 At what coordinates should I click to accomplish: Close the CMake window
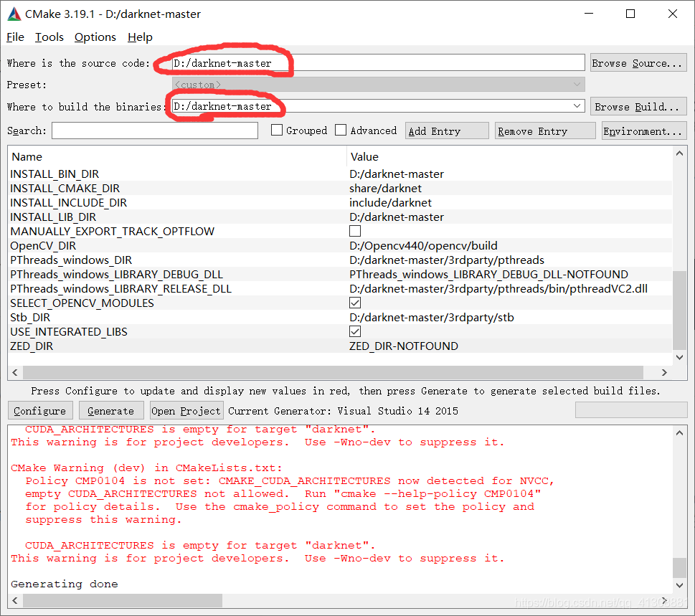pyautogui.click(x=672, y=14)
